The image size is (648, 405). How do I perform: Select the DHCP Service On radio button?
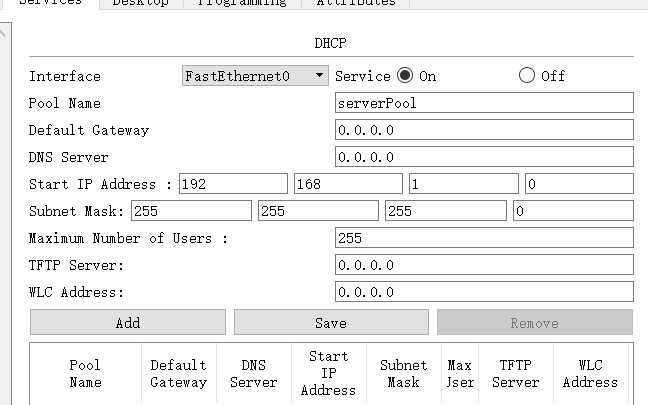(405, 75)
